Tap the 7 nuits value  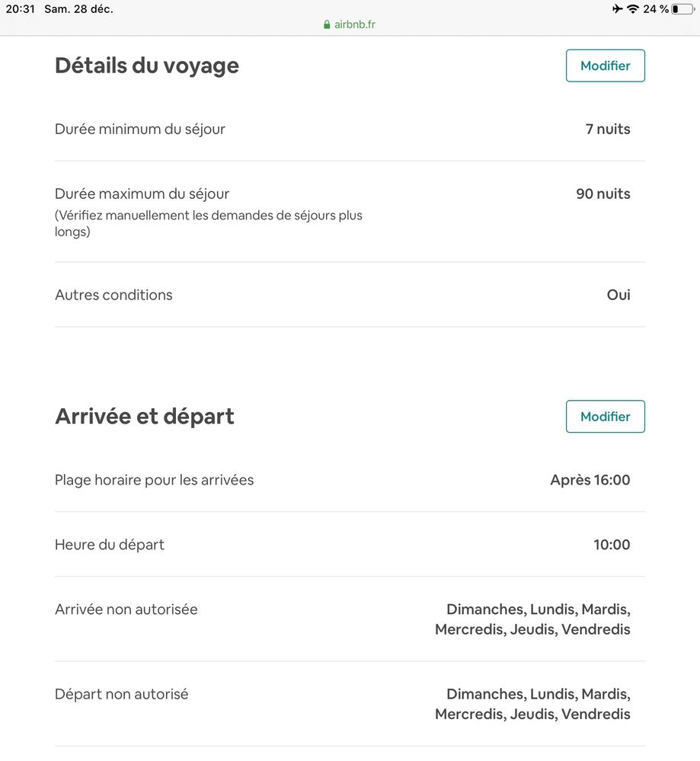(x=608, y=129)
